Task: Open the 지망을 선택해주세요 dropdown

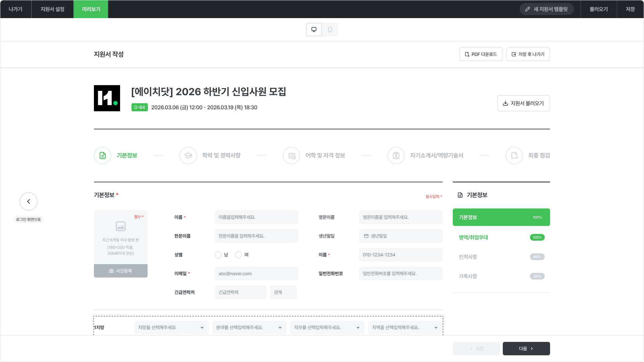Action: point(171,327)
